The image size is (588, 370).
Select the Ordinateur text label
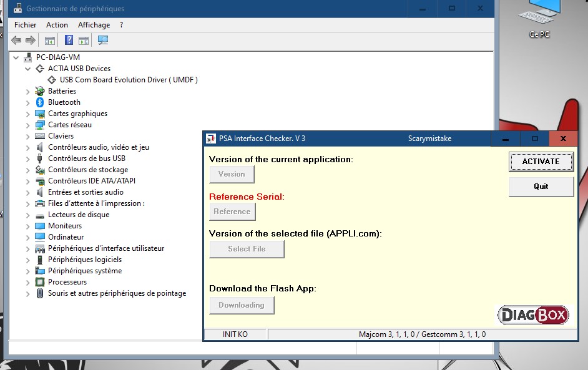66,237
